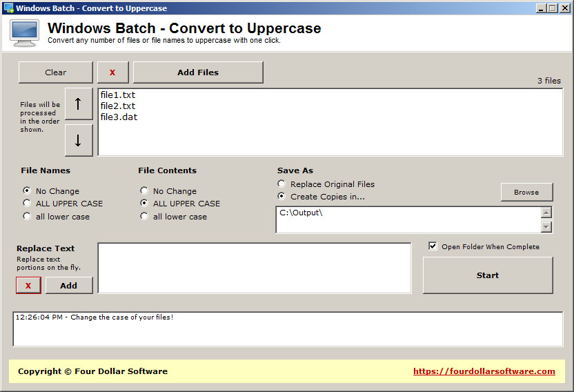Clear the file list

pos(56,72)
